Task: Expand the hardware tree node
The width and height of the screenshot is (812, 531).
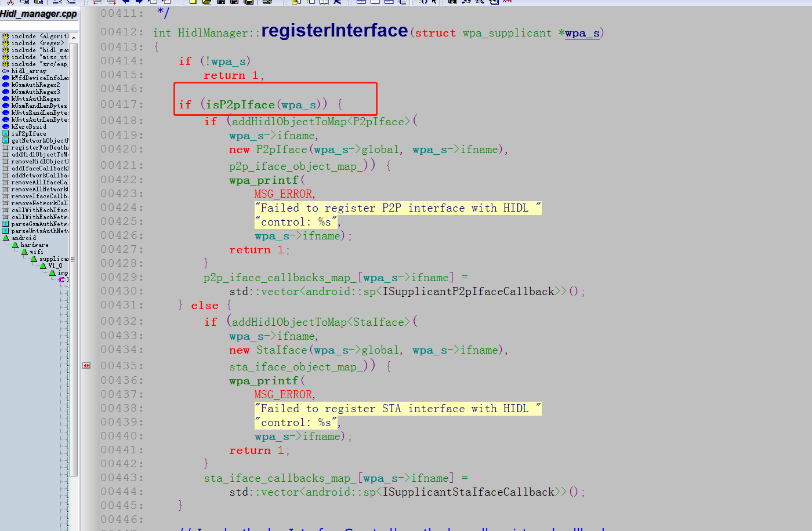Action: tap(15, 245)
